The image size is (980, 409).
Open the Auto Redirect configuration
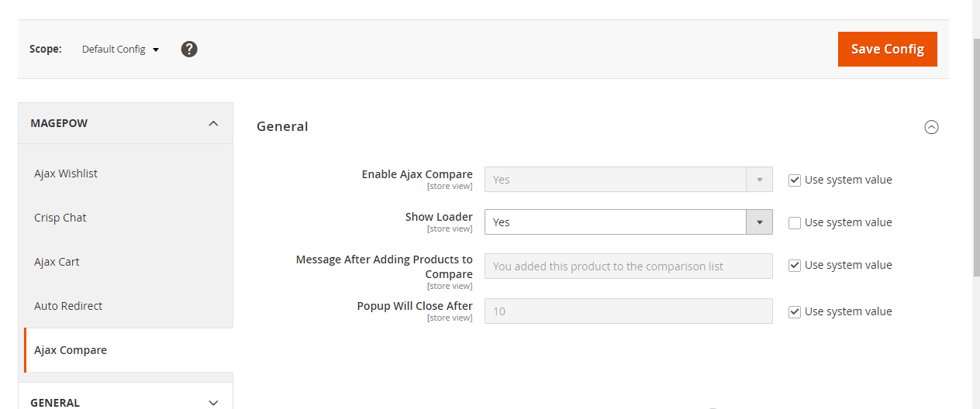(x=68, y=306)
